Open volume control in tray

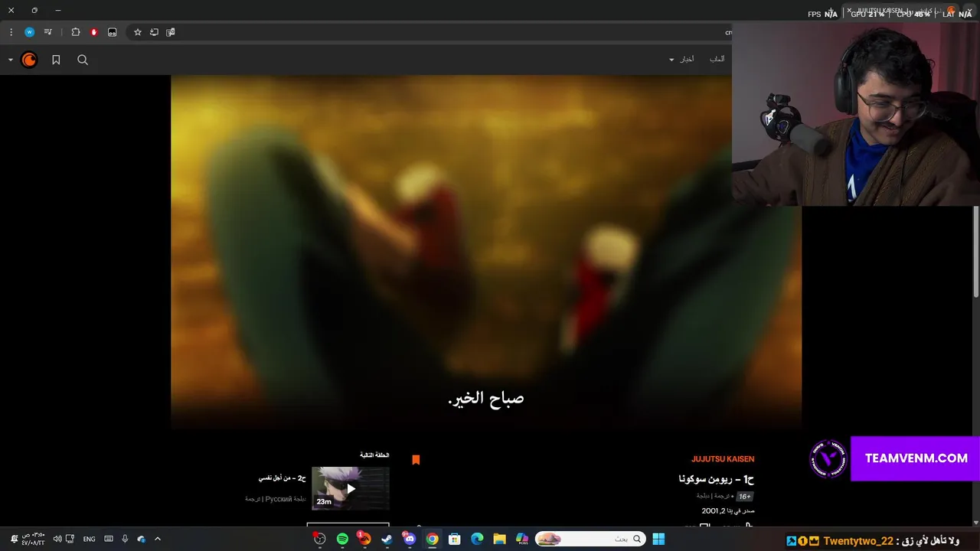[57, 539]
